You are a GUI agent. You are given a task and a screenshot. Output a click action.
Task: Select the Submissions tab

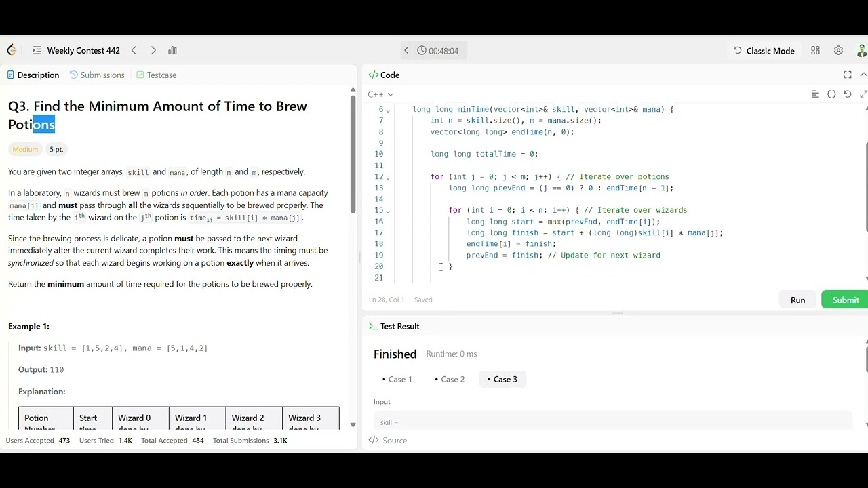click(97, 75)
